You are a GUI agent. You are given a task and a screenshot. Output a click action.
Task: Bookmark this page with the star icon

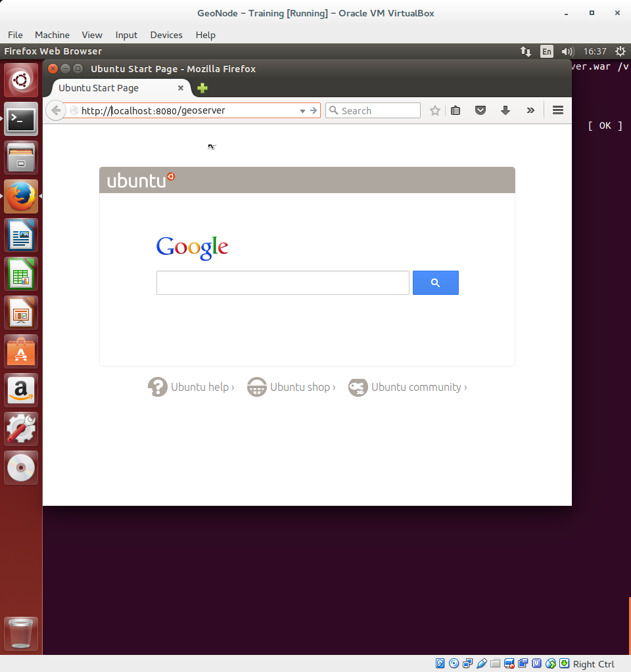click(435, 110)
